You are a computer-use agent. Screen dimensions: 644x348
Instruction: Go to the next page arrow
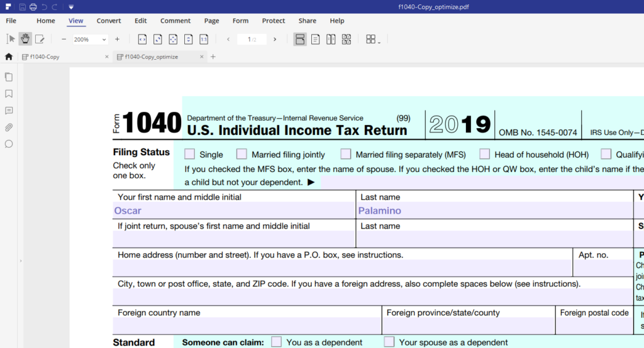(275, 40)
